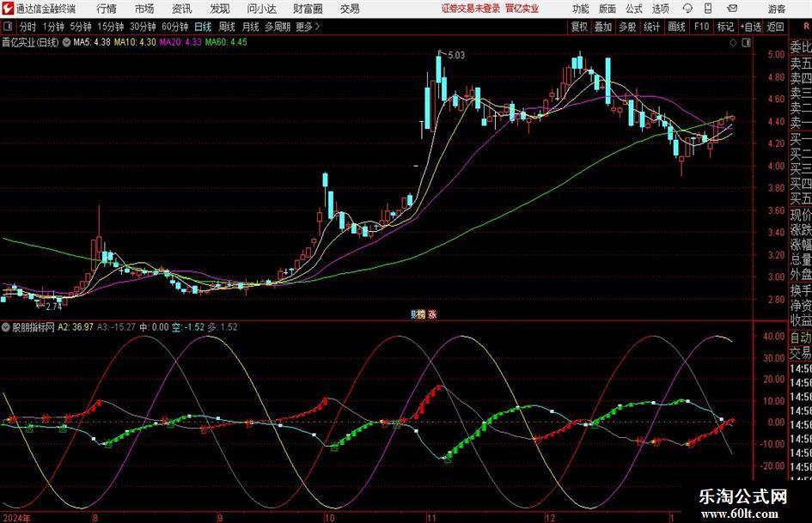Open the 交易 menu

pos(350,9)
